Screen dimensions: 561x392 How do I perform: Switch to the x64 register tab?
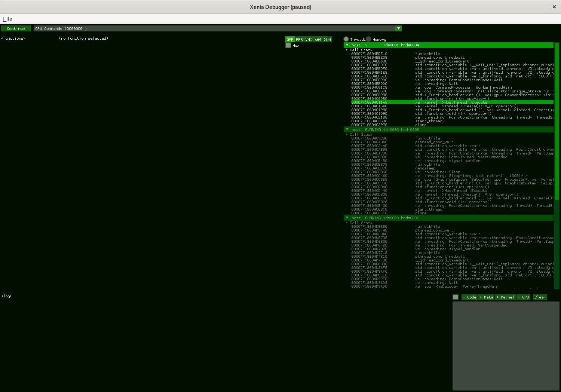point(318,39)
